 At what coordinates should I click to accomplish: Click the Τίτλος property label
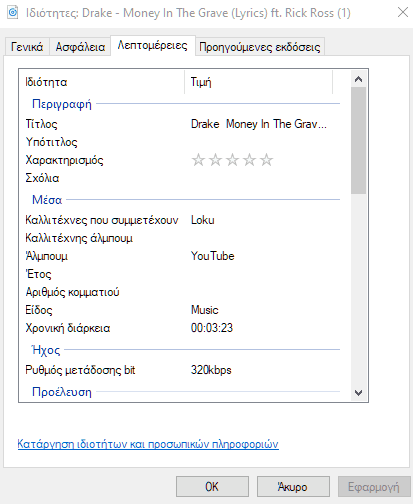(42, 124)
